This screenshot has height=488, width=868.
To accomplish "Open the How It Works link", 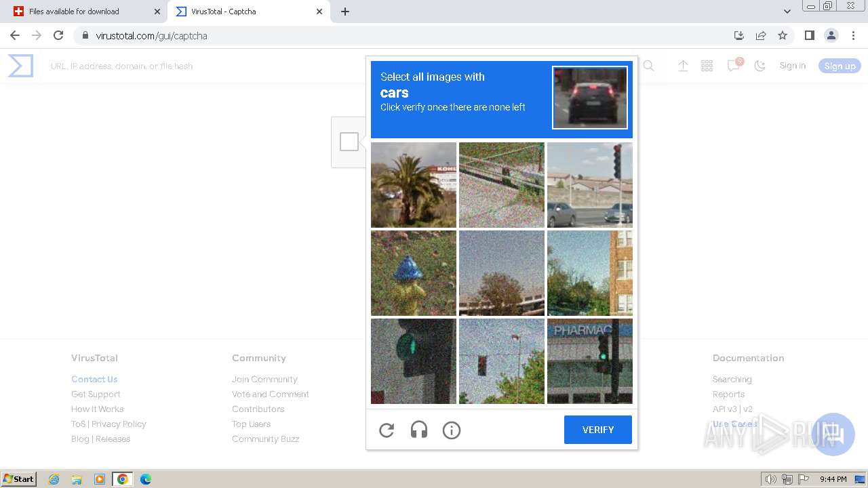I will 98,409.
